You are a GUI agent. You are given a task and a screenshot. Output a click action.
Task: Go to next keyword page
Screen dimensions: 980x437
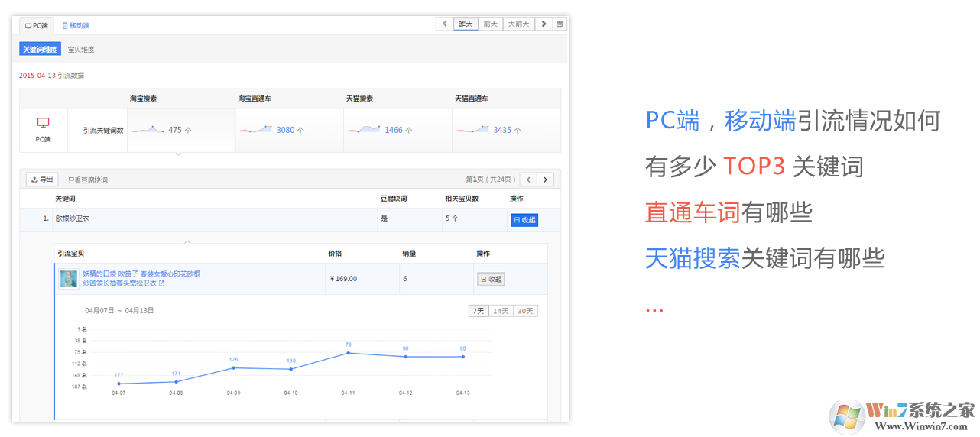545,180
